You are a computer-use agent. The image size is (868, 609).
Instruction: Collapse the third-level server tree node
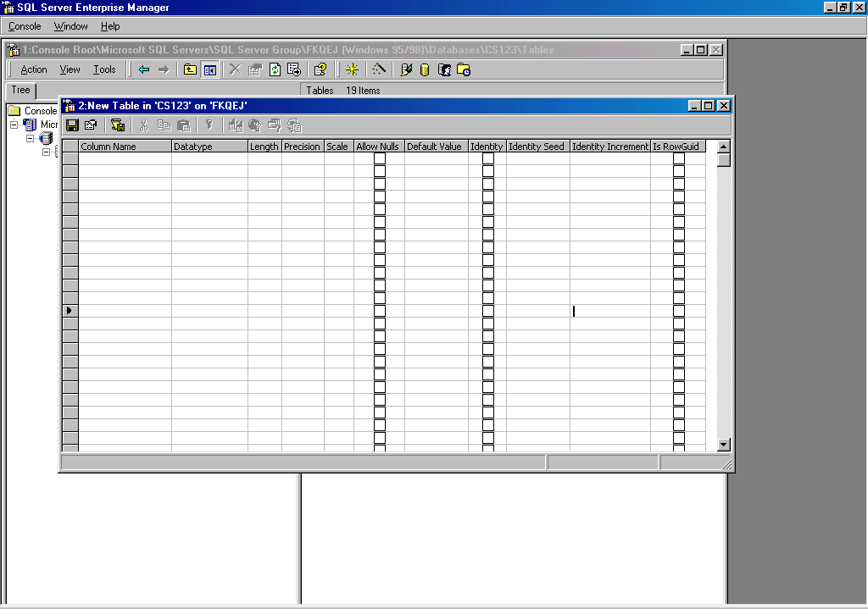tap(46, 152)
